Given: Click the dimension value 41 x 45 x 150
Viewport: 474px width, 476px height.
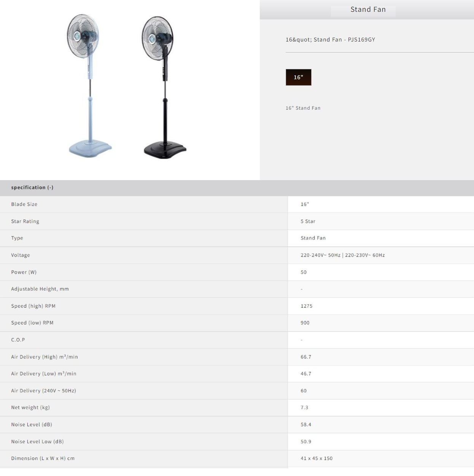Looking at the screenshot, I should pos(317,458).
